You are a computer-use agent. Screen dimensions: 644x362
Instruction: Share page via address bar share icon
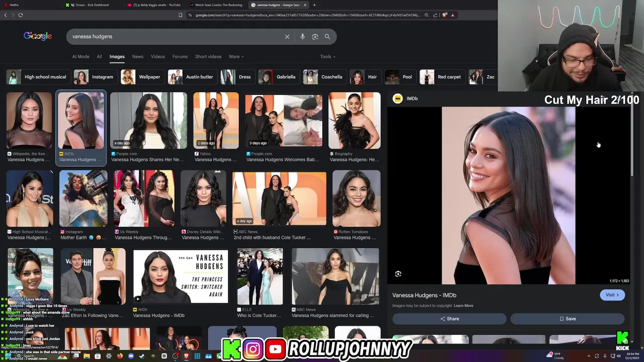435,15
